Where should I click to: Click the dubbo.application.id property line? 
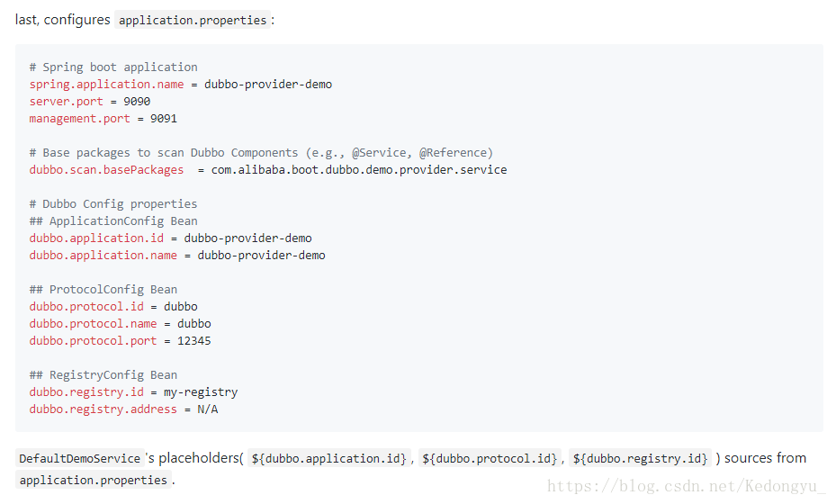tap(170, 238)
